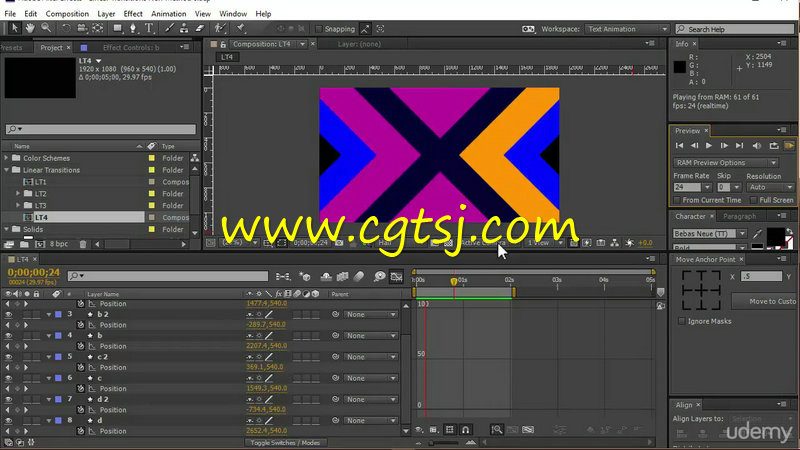The image size is (800, 450).
Task: Delete selected project item with trash icon
Action: (83, 244)
